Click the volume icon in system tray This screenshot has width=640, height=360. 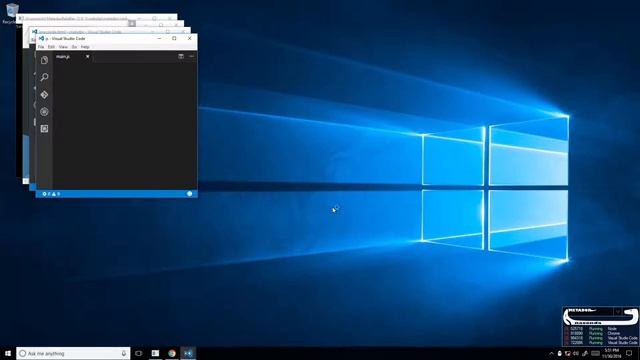pyautogui.click(x=576, y=353)
